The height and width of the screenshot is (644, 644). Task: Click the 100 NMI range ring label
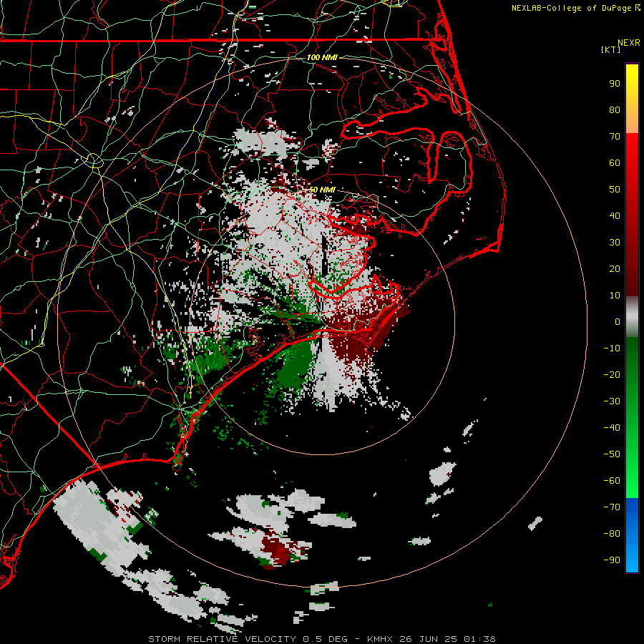pyautogui.click(x=323, y=57)
